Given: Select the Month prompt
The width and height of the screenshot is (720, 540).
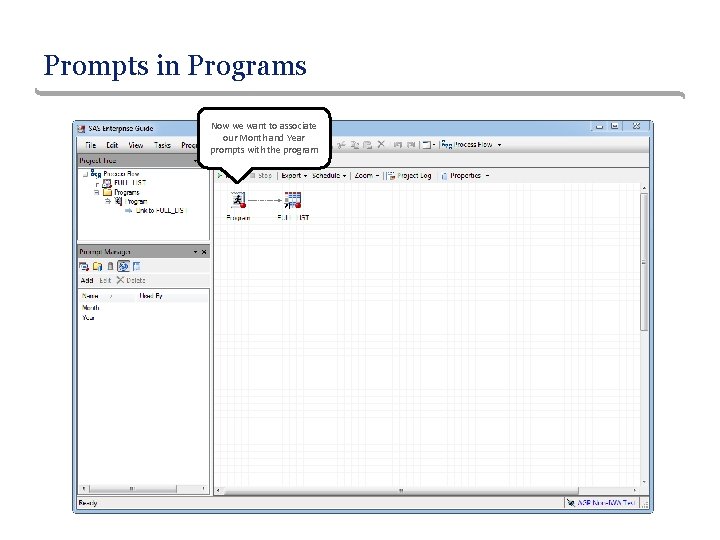Looking at the screenshot, I should tap(91, 308).
